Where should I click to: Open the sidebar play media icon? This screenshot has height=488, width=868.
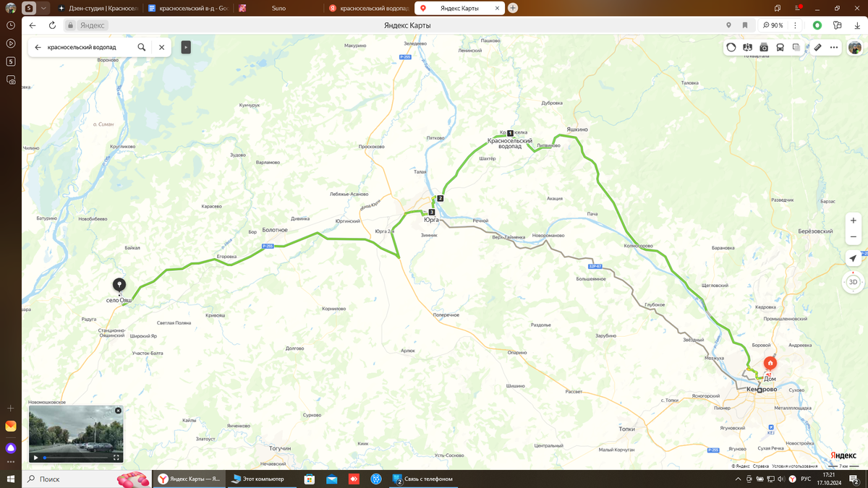click(x=11, y=43)
